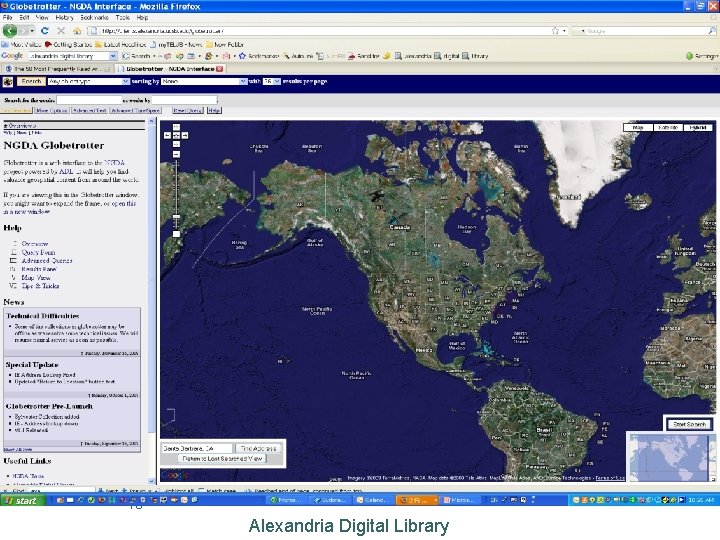Open the Bookmarks menu
This screenshot has height=540, width=720.
pos(94,17)
